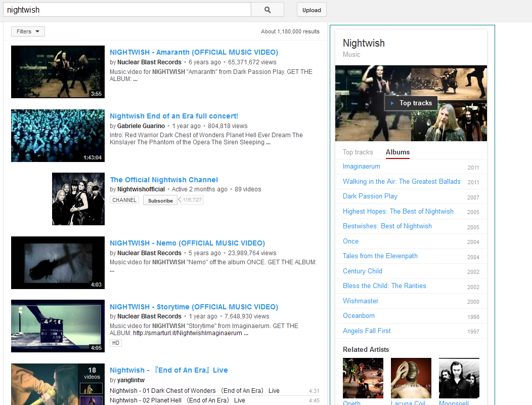Open Nightwishofficial uploader name link
The image size is (532, 405).
coord(141,189)
